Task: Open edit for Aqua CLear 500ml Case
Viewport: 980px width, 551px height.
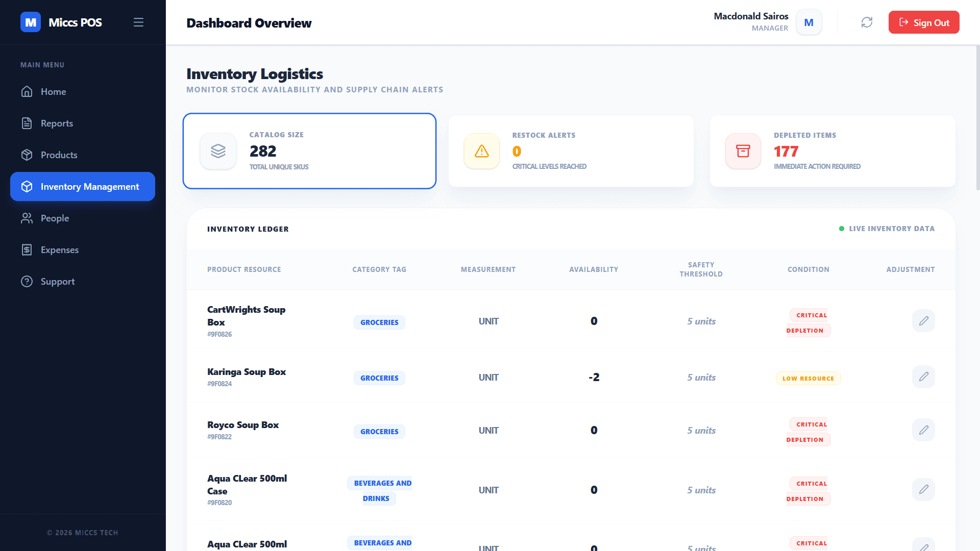Action: [923, 490]
